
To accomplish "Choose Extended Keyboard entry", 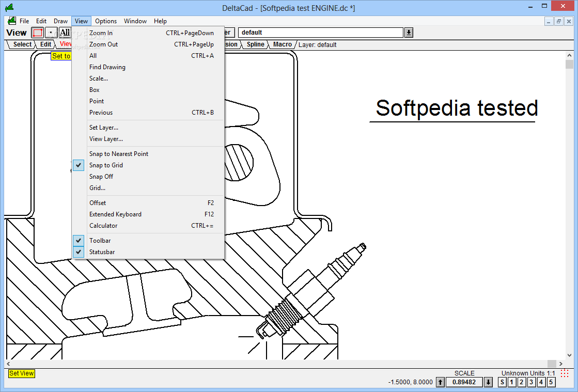I will 148,214.
